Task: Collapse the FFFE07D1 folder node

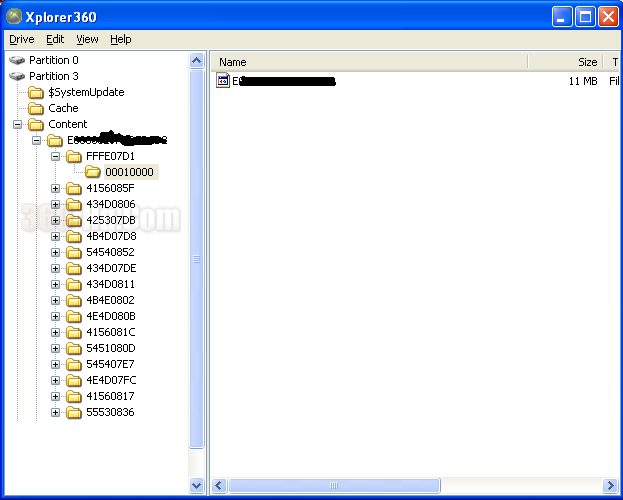Action: (x=55, y=157)
